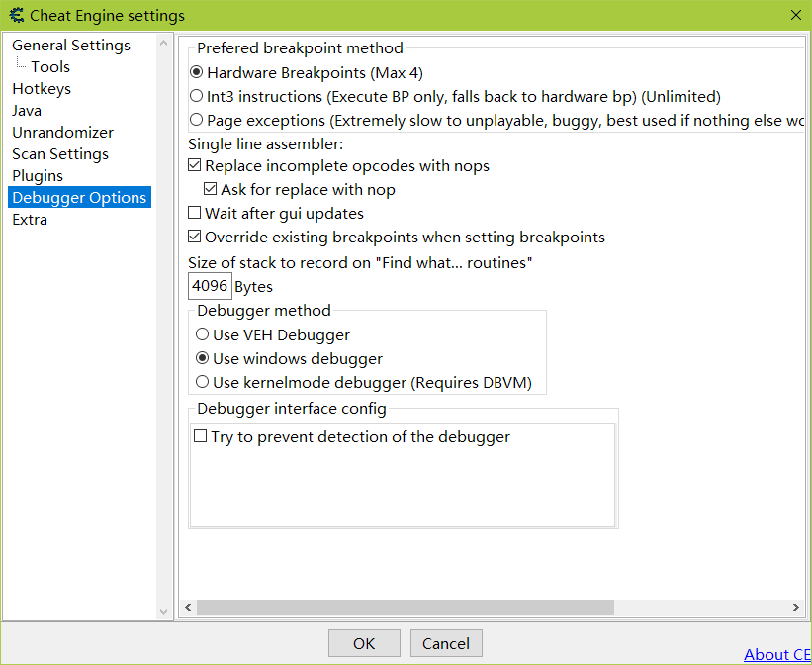Image resolution: width=812 pixels, height=665 pixels.
Task: Select Hardware Breakpoints radio option
Action: 197,72
